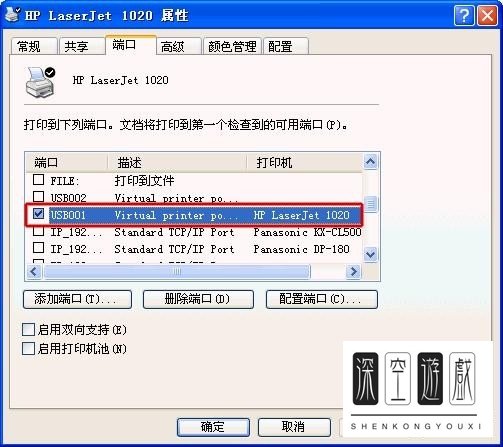Switch to the 颜色管理 tab
The height and width of the screenshot is (447, 503).
pyautogui.click(x=232, y=46)
